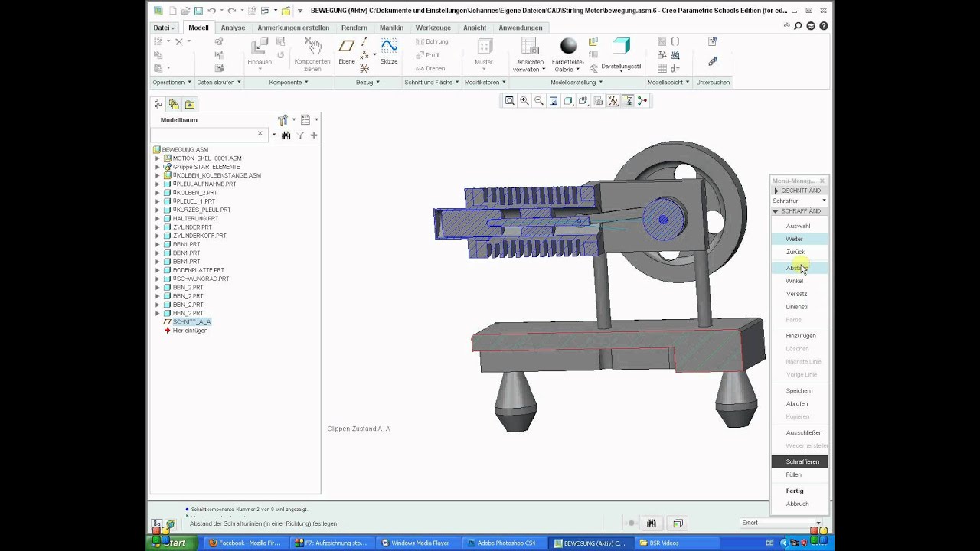Click the Ebene (plane) tool icon
980x551 pixels.
(347, 47)
